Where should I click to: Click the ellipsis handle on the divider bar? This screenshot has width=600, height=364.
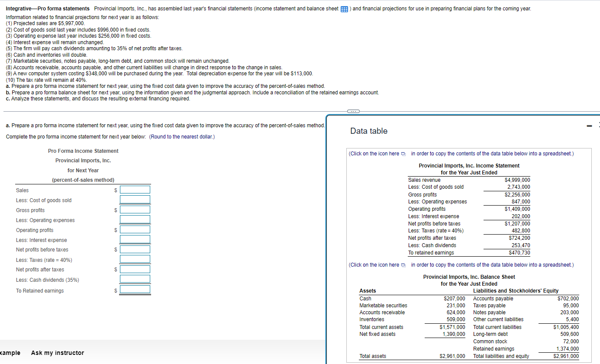point(353,111)
